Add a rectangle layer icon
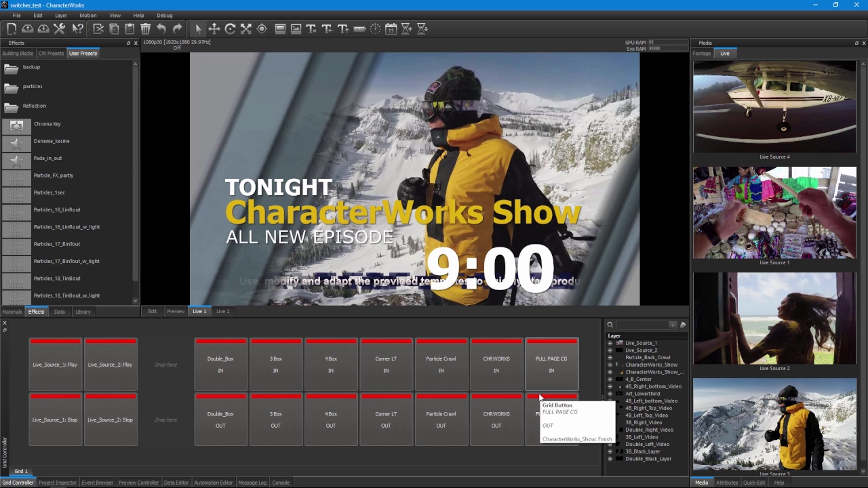 click(x=280, y=28)
